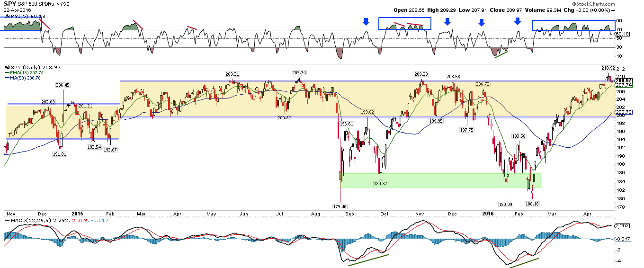Click the '180.09' low price label
Viewport: 644px width, 268px height.
506,204
